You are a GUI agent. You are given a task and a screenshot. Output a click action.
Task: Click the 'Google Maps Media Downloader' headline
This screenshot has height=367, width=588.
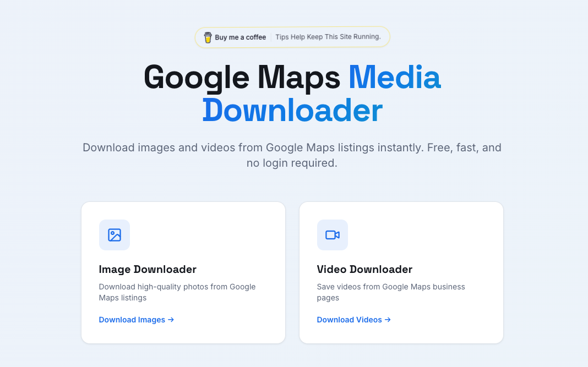click(292, 94)
